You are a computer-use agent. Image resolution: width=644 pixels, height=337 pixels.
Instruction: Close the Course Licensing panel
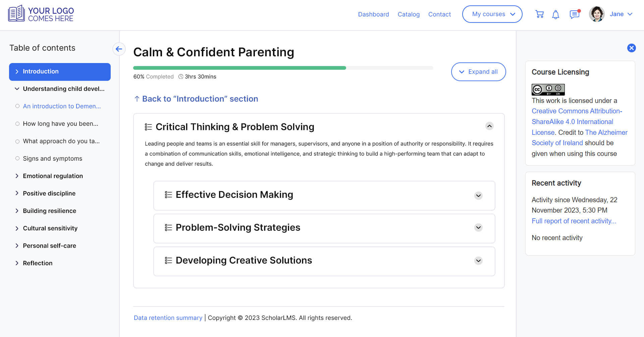point(632,48)
